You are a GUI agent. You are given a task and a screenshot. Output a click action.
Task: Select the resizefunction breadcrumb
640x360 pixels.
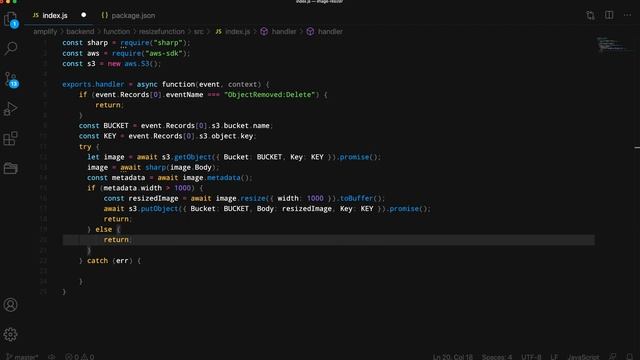(162, 31)
